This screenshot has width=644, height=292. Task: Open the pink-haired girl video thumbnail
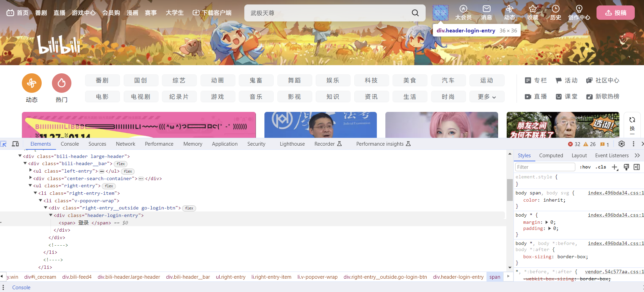(x=441, y=125)
